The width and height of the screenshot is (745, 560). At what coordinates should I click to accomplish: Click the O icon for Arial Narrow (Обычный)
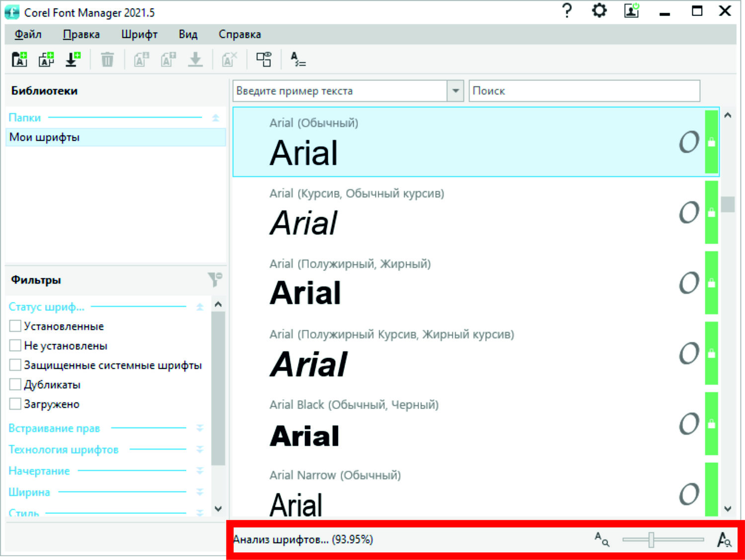pyautogui.click(x=689, y=494)
